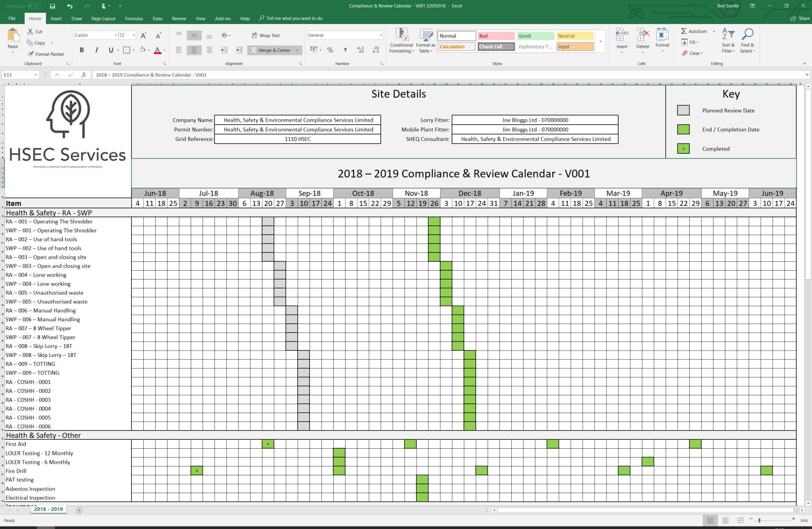Toggle bold formatting

pyautogui.click(x=82, y=50)
